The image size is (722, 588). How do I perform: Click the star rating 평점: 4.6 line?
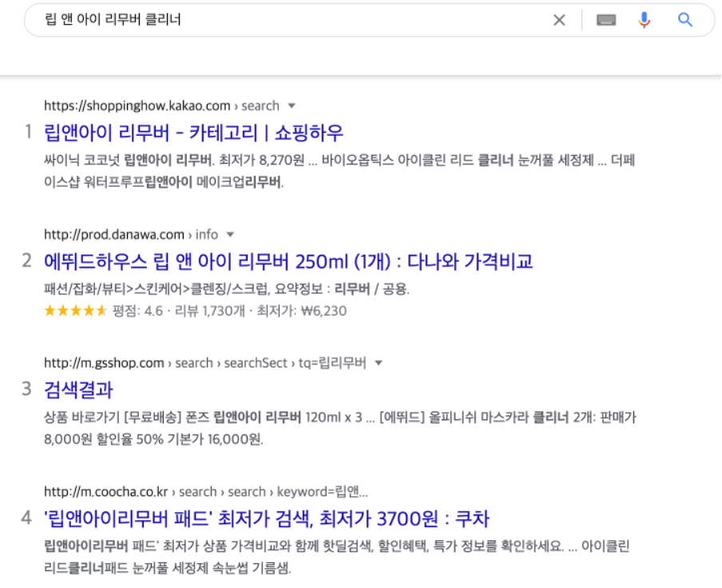click(195, 311)
